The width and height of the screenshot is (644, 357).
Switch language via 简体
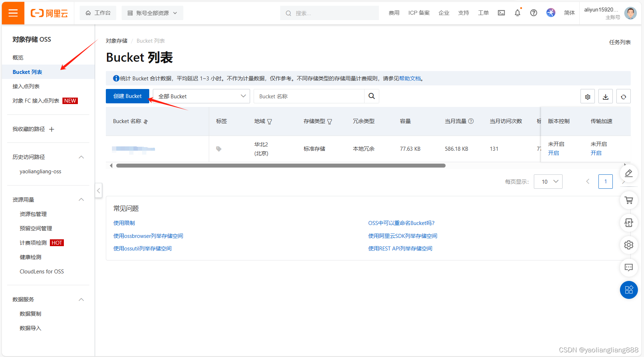coord(569,13)
